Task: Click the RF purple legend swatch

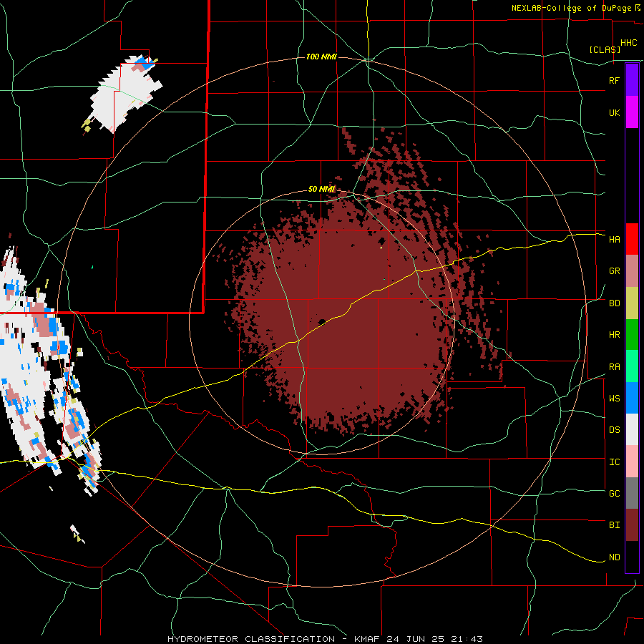Action: [632, 80]
